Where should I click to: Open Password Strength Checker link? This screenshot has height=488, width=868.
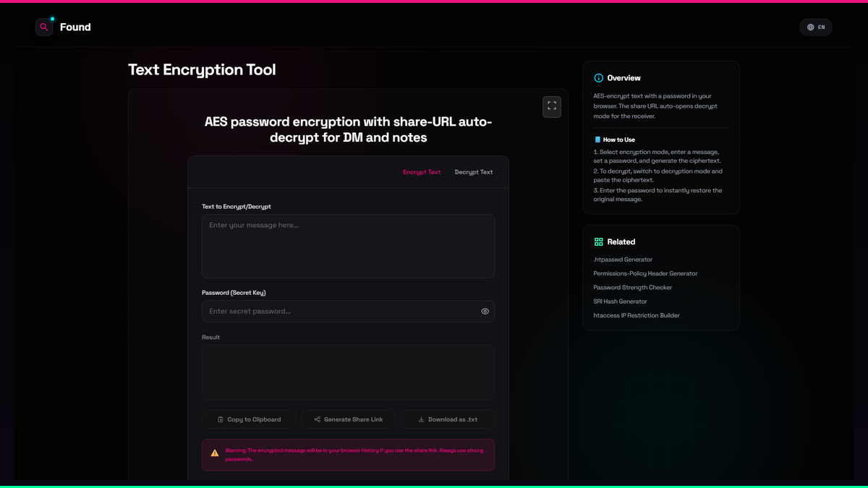pyautogui.click(x=633, y=288)
